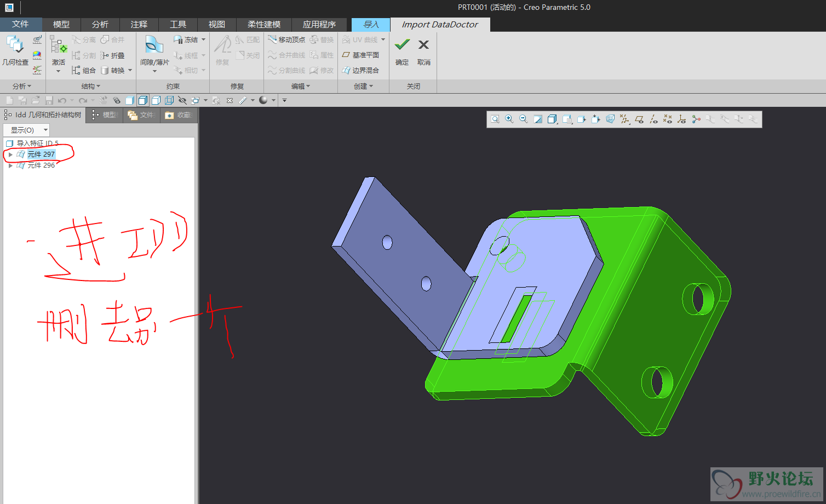Toggle no-hidden display style cube
The height and width of the screenshot is (504, 826).
tap(156, 100)
